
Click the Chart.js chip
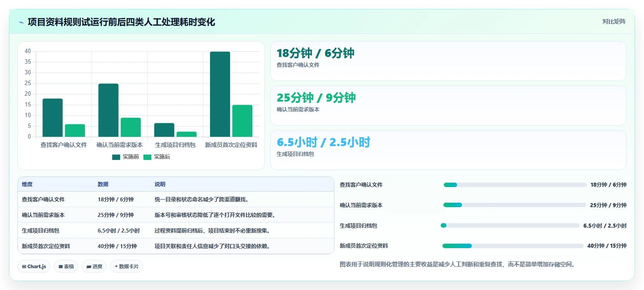click(x=34, y=266)
